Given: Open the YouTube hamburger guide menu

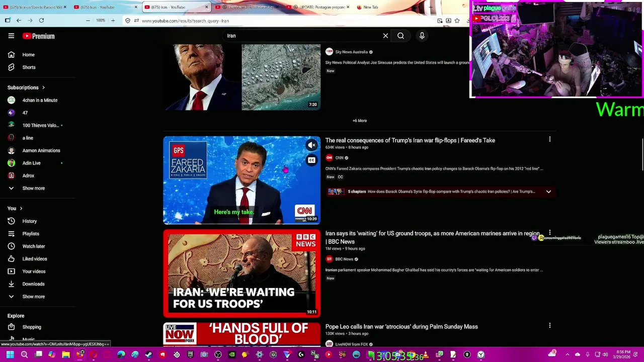Looking at the screenshot, I should (11, 36).
